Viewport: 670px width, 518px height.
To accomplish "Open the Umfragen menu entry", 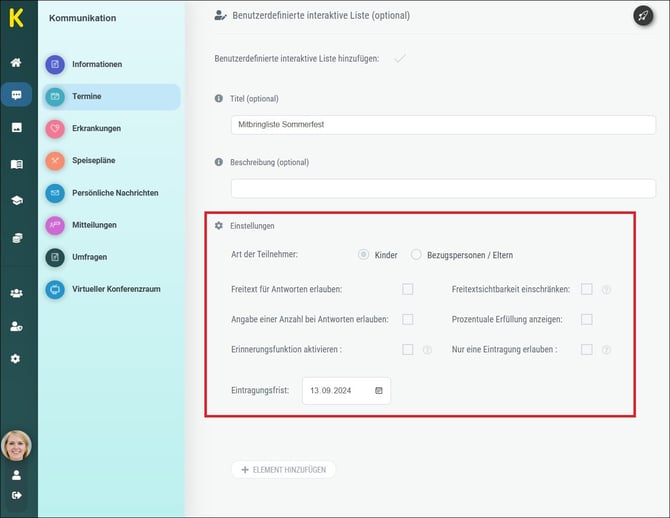I will point(111,257).
